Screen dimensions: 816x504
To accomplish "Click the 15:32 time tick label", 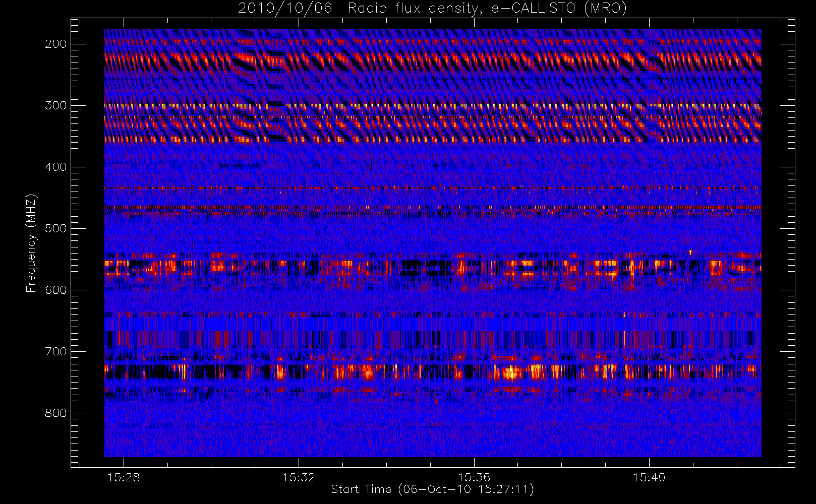I will pos(299,477).
